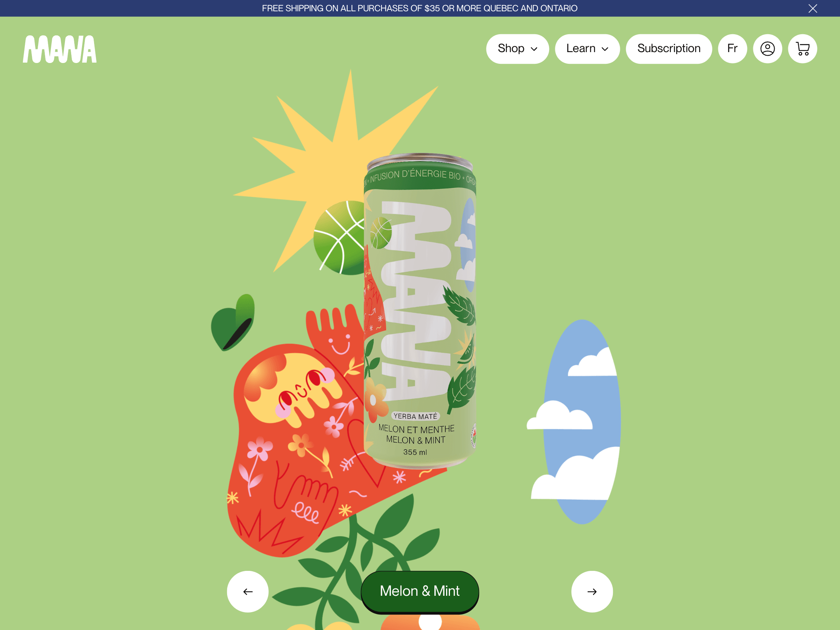
Task: Click the free shipping announcement text
Action: point(420,8)
